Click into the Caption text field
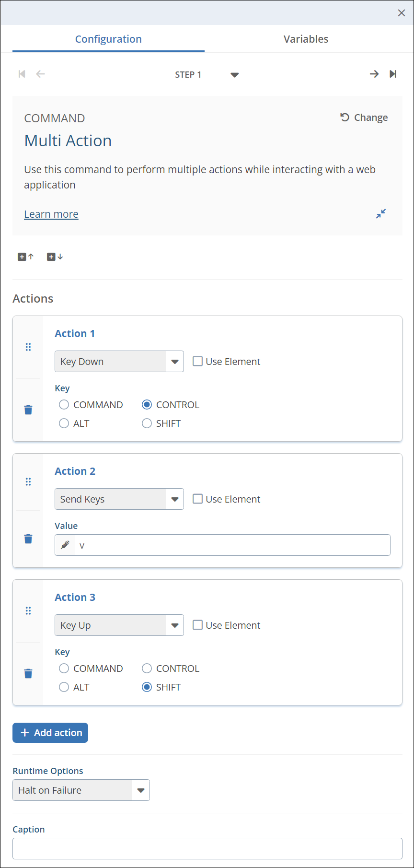Viewport: 414px width, 868px height. 207,848
